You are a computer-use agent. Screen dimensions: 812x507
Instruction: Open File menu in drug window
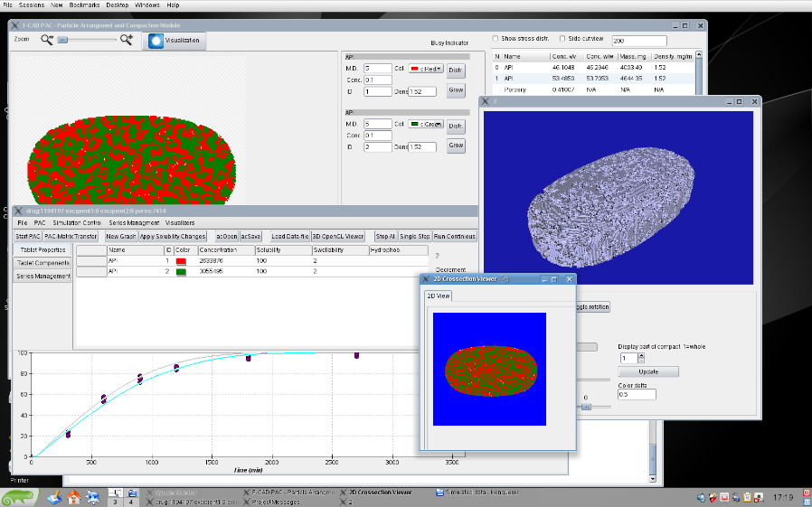[23, 222]
